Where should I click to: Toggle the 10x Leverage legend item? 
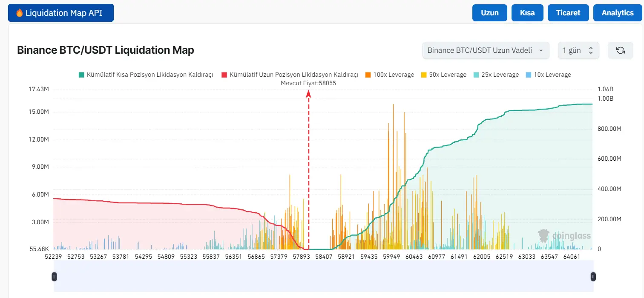[548, 75]
